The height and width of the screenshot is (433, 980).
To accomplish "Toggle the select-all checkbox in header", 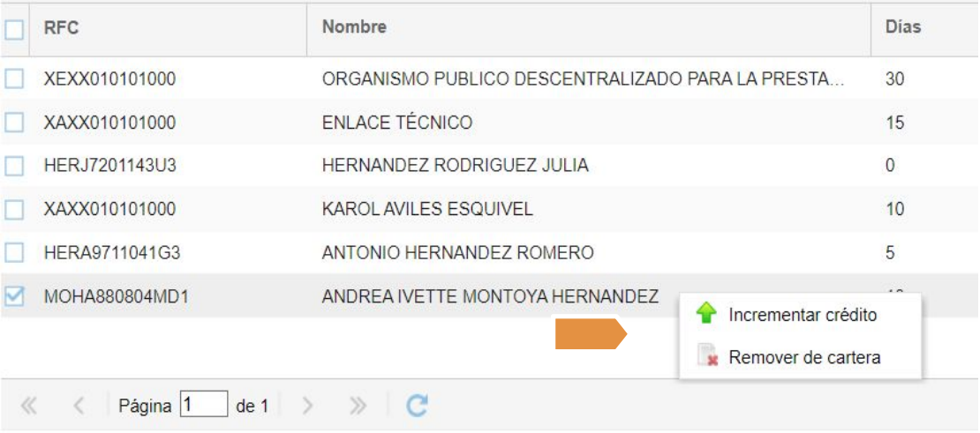I will 14,30.
